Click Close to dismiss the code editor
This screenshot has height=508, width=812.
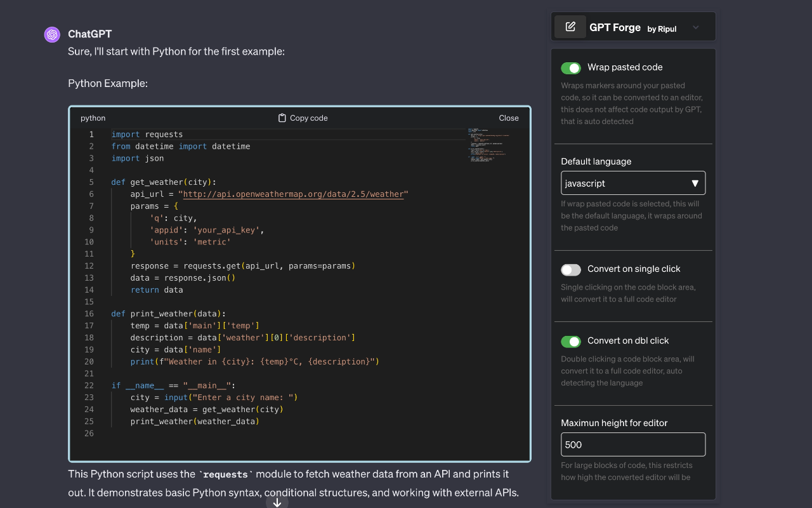click(x=508, y=117)
